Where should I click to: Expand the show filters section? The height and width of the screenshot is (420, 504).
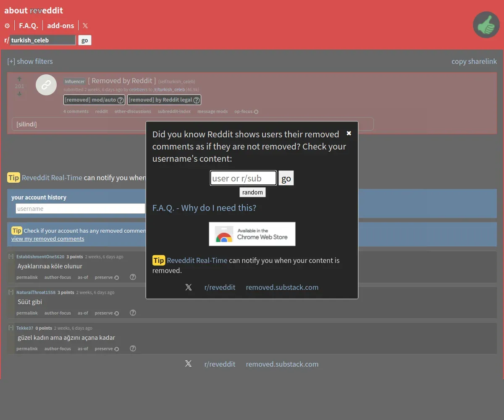(30, 61)
